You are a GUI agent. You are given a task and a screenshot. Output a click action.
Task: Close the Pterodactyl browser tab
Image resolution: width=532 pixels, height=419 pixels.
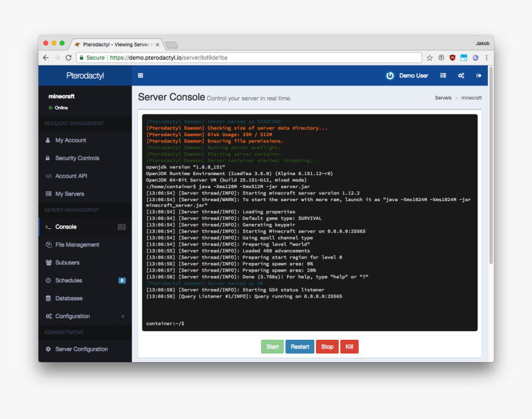point(157,45)
